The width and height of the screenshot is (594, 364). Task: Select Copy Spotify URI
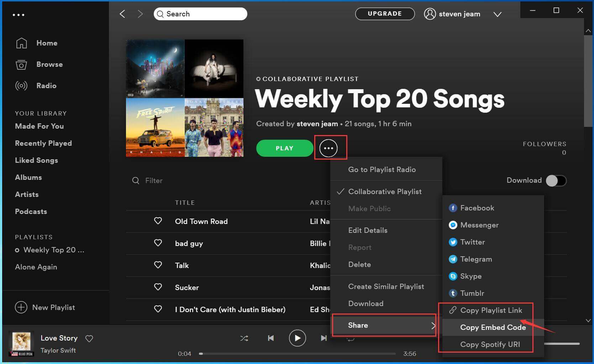490,344
